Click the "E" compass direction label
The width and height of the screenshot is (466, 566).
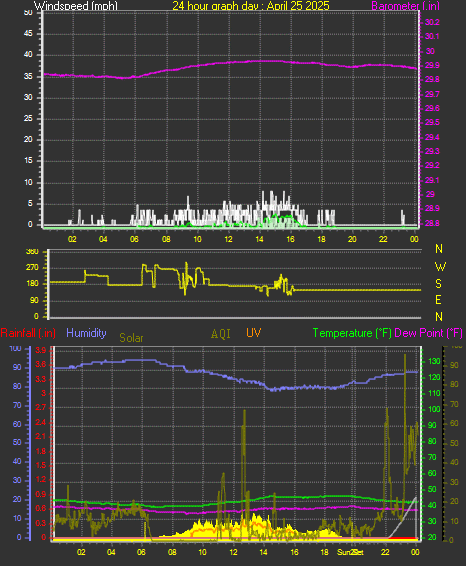coord(438,300)
